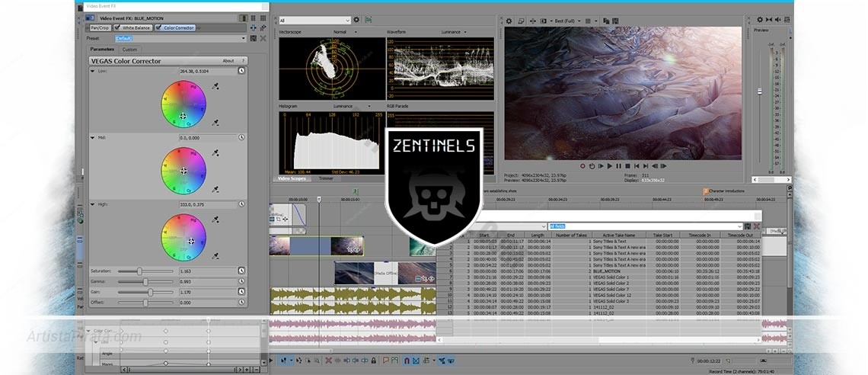Click the Gamma slider
This screenshot has width=868, height=375.
pyautogui.click(x=145, y=282)
